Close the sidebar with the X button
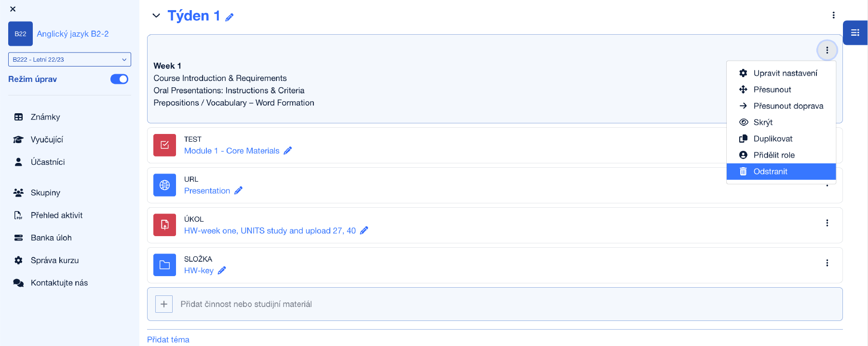This screenshot has height=346, width=868. [13, 9]
